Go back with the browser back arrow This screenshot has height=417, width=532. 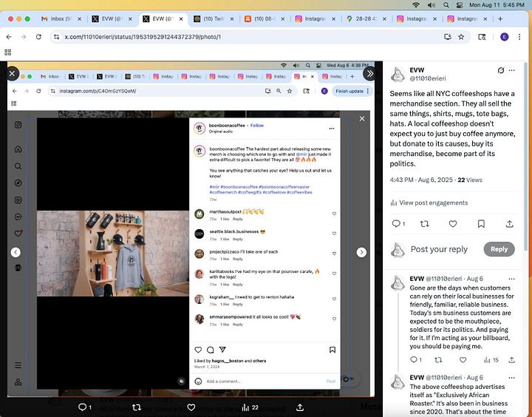tap(9, 37)
